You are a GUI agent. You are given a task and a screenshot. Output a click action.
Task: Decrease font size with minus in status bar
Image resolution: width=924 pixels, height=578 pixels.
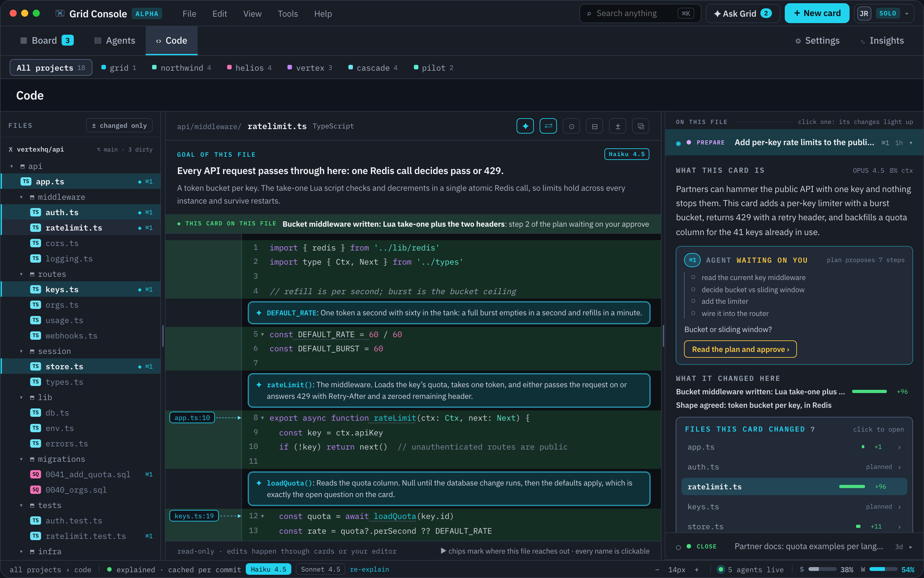click(x=657, y=570)
